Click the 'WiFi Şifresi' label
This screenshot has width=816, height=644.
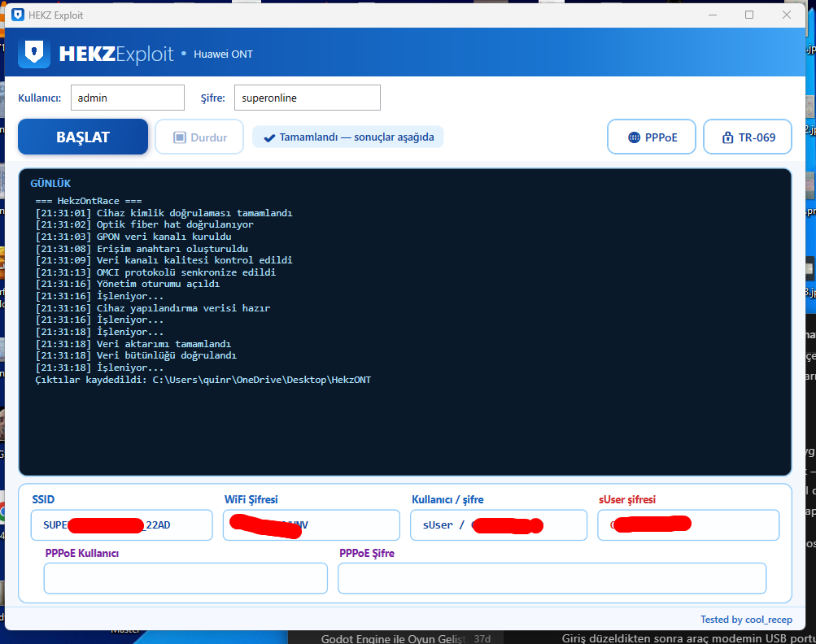coord(251,499)
